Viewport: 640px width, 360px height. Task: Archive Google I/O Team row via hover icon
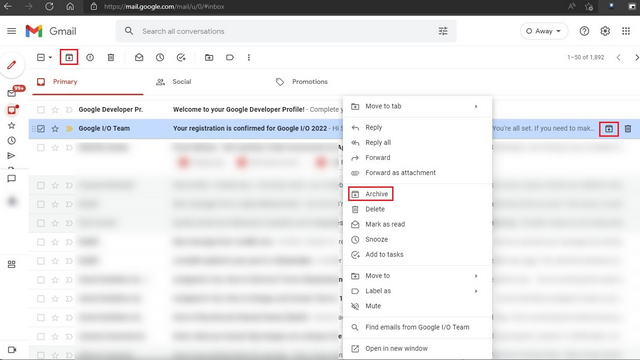[609, 129]
